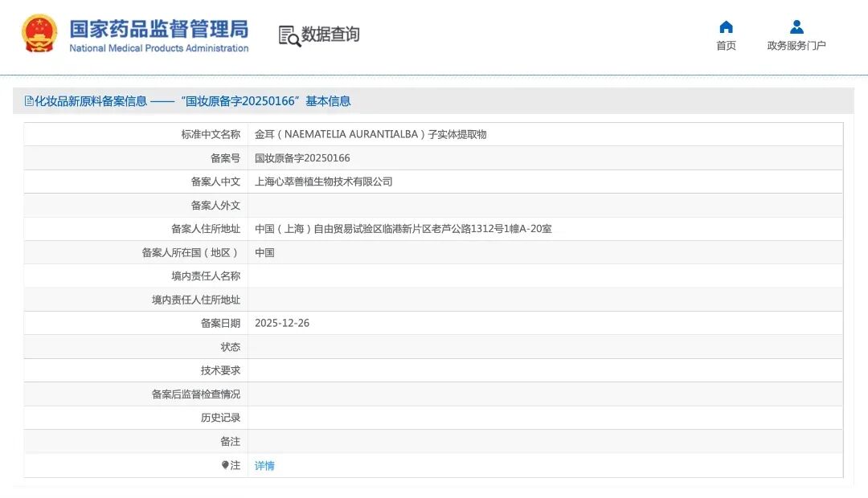Click the pin icon next to 注
Viewport: 868px width, 498px height.
pos(223,465)
